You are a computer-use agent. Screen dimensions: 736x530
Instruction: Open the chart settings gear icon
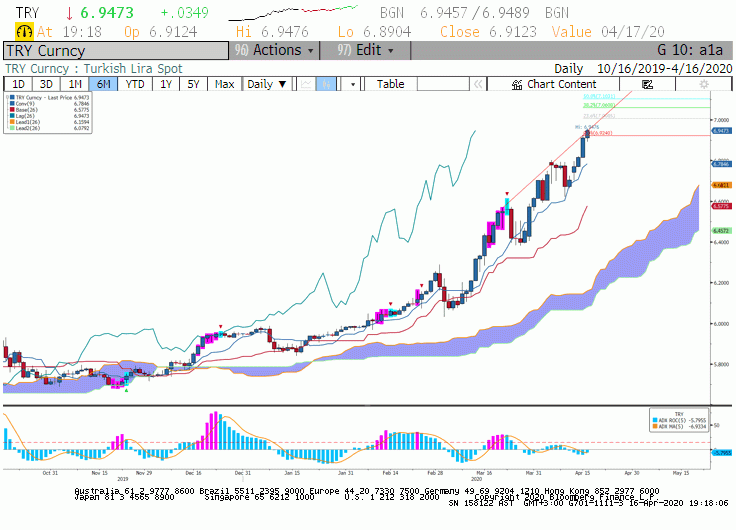pyautogui.click(x=704, y=84)
